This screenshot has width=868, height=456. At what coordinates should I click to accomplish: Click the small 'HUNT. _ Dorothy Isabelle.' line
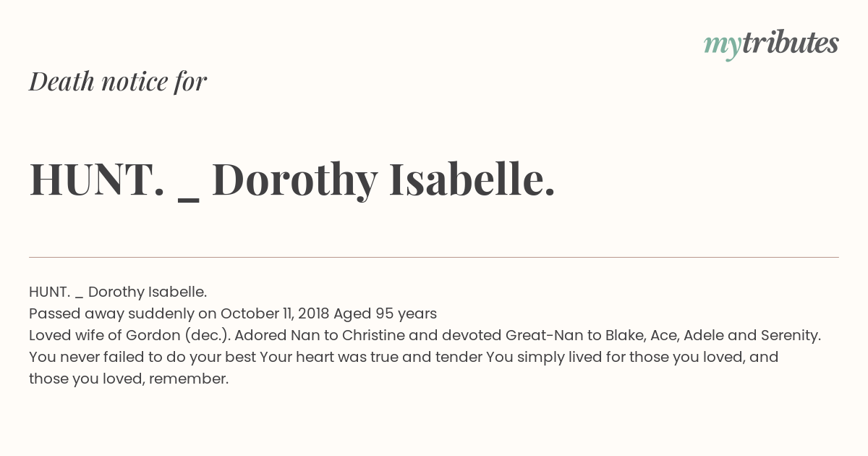[118, 292]
